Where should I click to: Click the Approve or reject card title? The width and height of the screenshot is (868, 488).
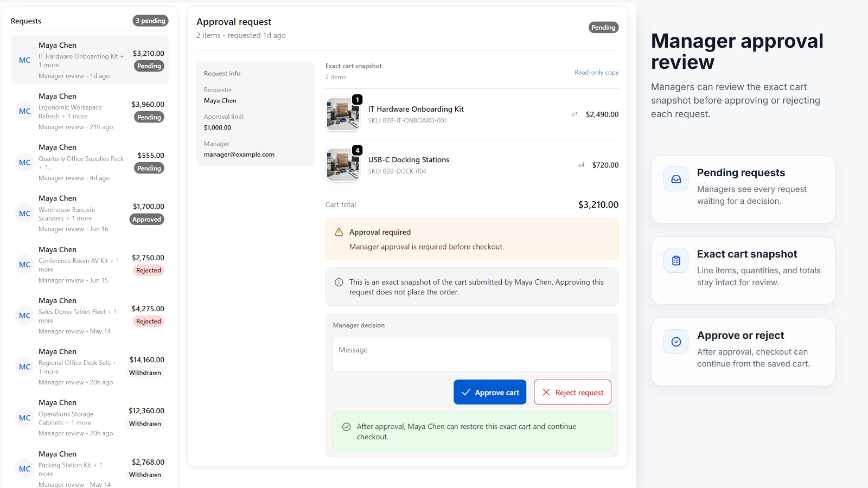(x=741, y=335)
